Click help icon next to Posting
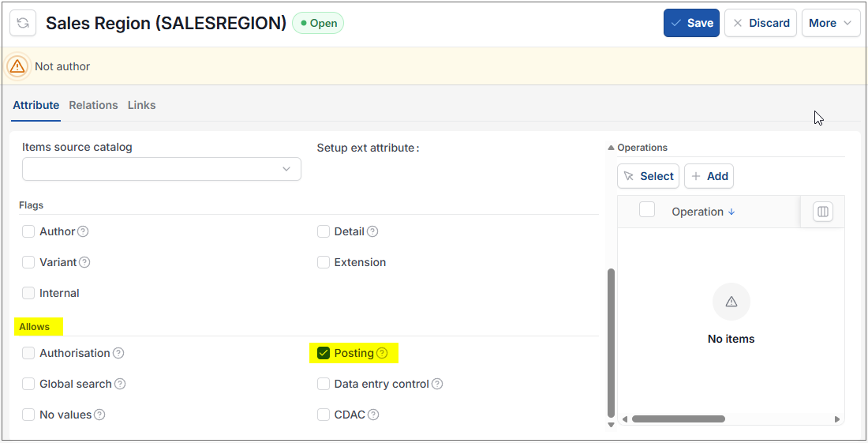868x443 pixels. (382, 353)
